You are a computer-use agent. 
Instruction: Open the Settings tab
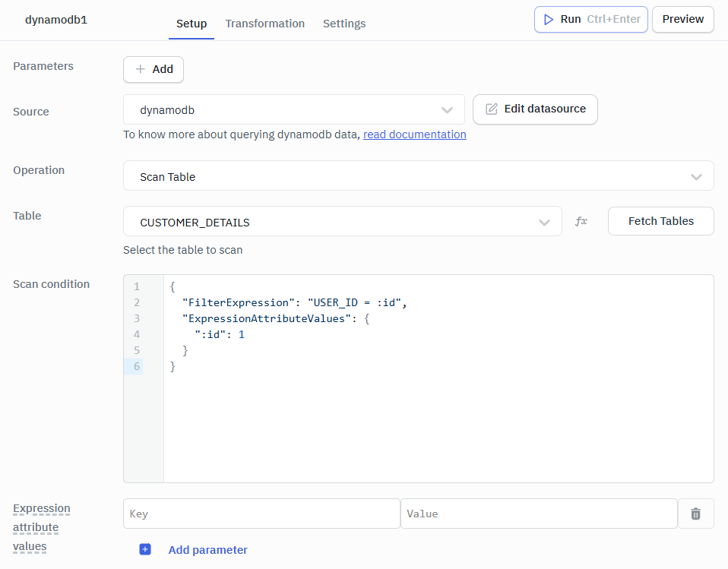(x=344, y=24)
